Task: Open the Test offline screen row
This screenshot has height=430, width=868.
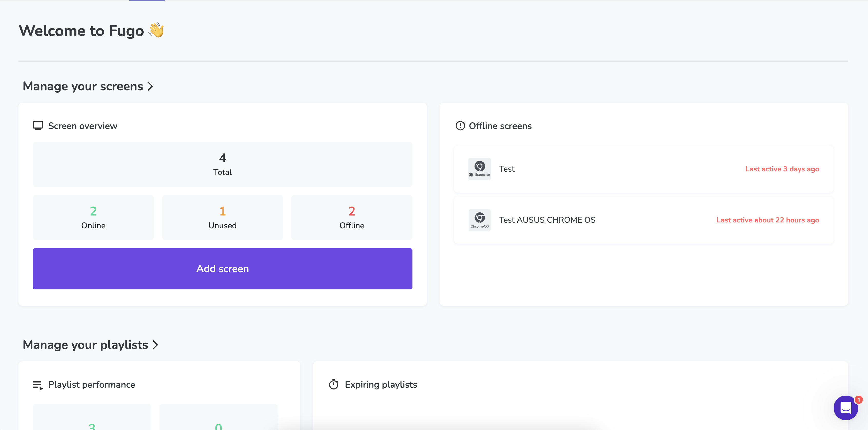Action: click(x=644, y=169)
